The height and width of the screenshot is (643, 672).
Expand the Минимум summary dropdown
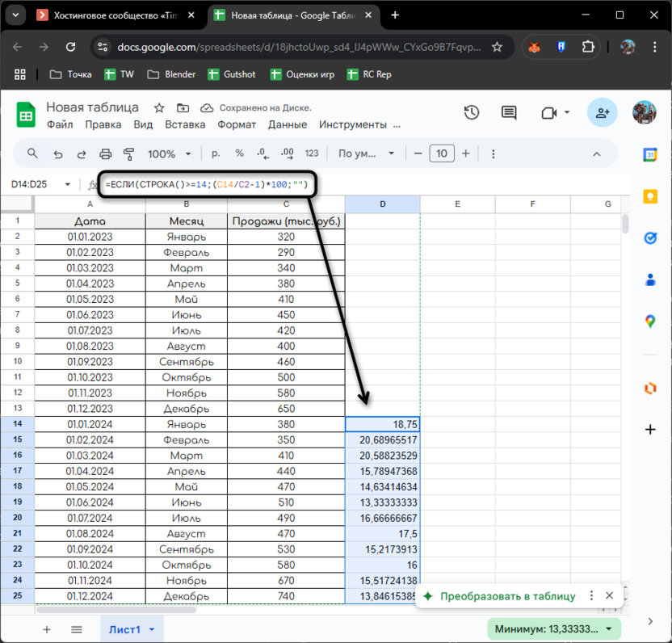[x=610, y=628]
